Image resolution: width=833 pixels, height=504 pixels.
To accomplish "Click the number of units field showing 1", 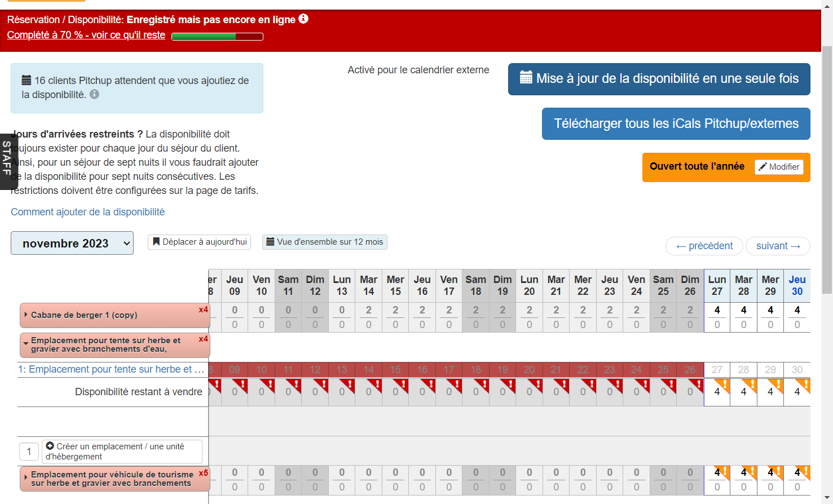I will pos(29,452).
